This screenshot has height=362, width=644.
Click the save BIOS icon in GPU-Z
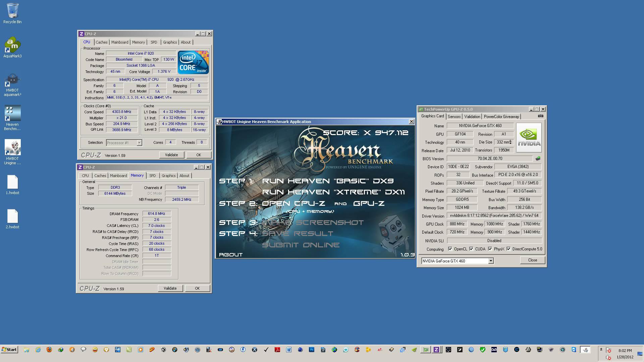(x=538, y=159)
